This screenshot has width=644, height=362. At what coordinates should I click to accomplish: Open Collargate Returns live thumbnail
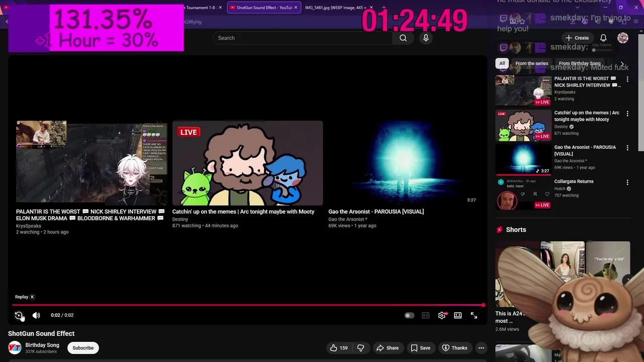[x=523, y=194]
